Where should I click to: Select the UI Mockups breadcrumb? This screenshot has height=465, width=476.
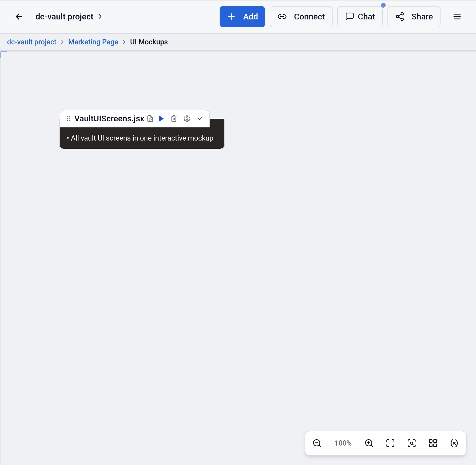(x=149, y=42)
